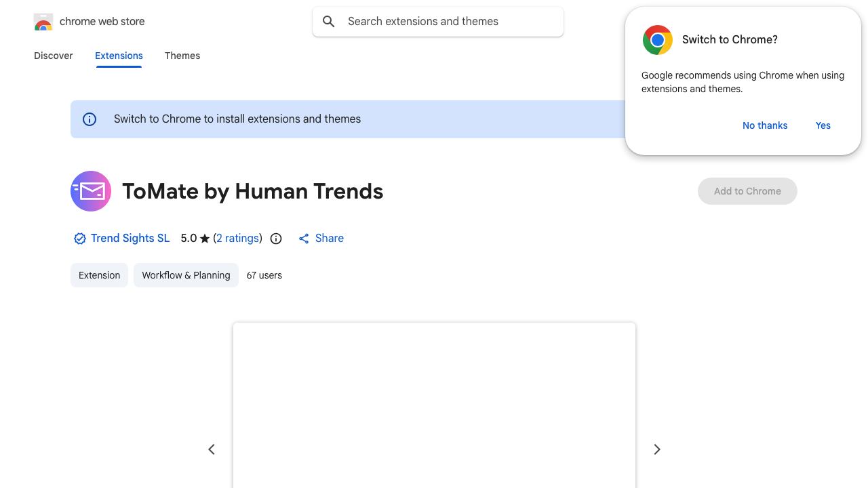Click the share icon next to Share

(x=304, y=239)
